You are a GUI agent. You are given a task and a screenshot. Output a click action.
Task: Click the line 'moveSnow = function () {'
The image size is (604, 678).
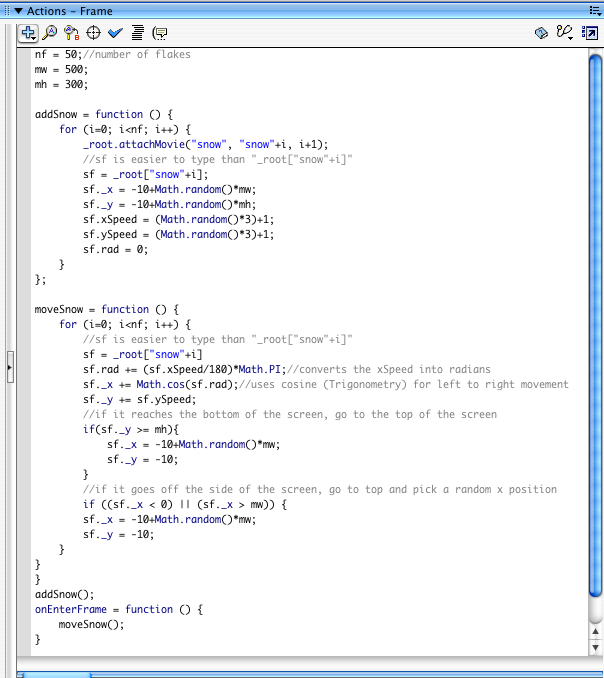point(107,310)
